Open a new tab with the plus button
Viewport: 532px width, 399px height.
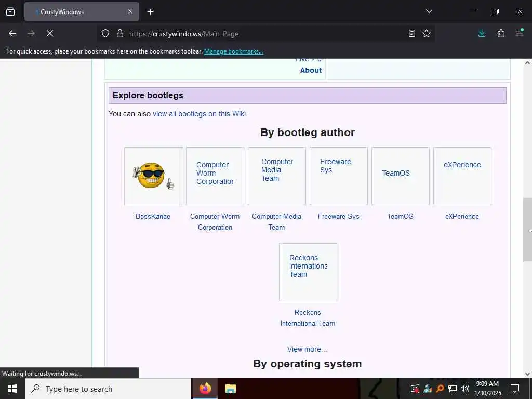[150, 12]
